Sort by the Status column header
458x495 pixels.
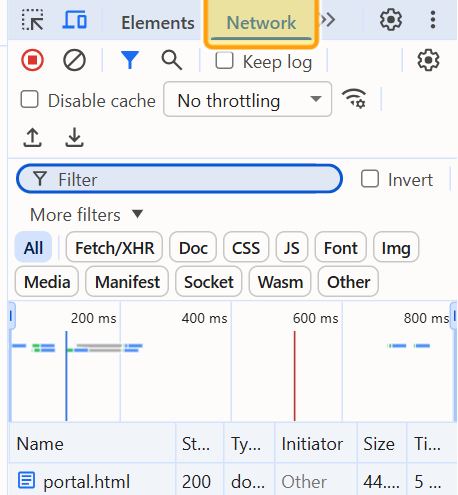pyautogui.click(x=200, y=444)
